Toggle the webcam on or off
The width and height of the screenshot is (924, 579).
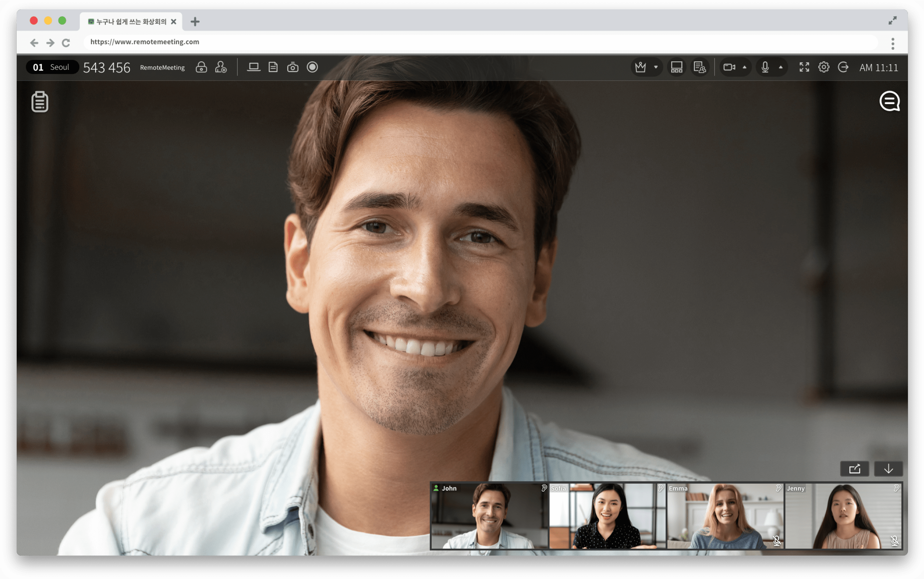pos(729,67)
